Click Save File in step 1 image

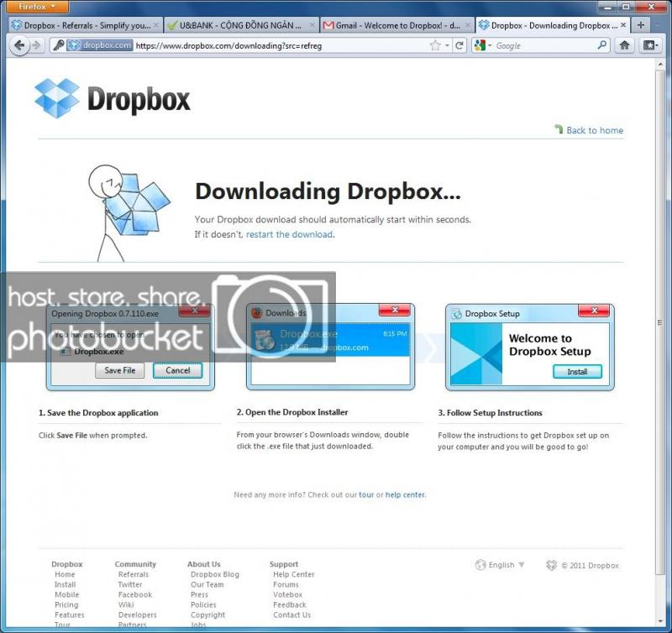[x=120, y=370]
